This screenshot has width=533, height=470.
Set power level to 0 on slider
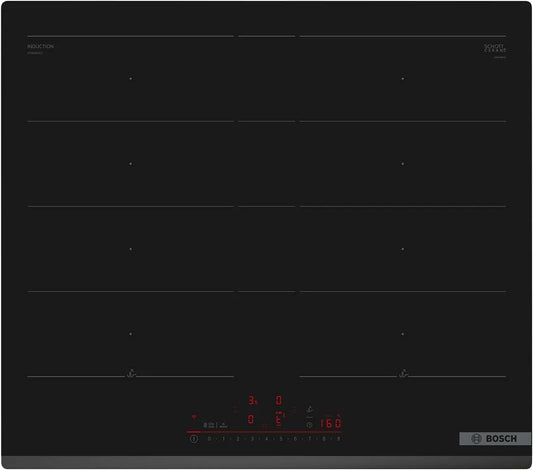209,439
